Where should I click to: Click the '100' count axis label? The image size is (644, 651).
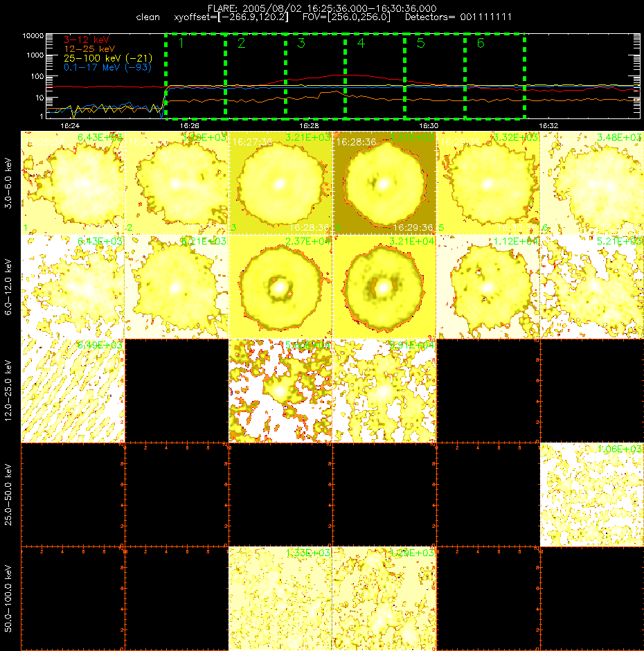pos(37,76)
